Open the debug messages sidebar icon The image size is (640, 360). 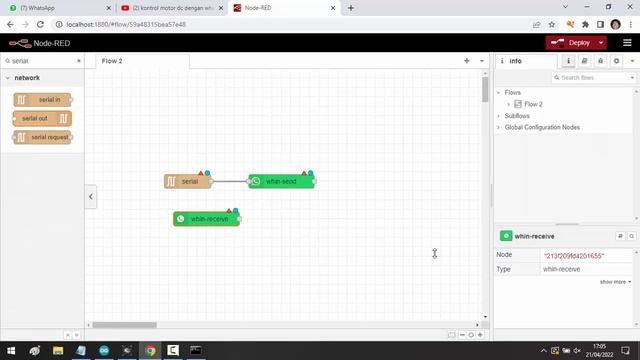[x=600, y=61]
